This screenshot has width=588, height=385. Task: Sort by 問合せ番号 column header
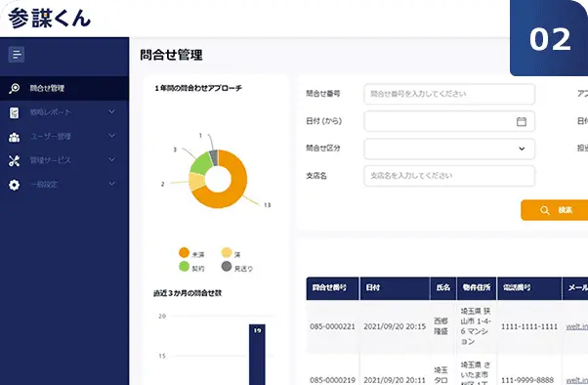tap(333, 288)
